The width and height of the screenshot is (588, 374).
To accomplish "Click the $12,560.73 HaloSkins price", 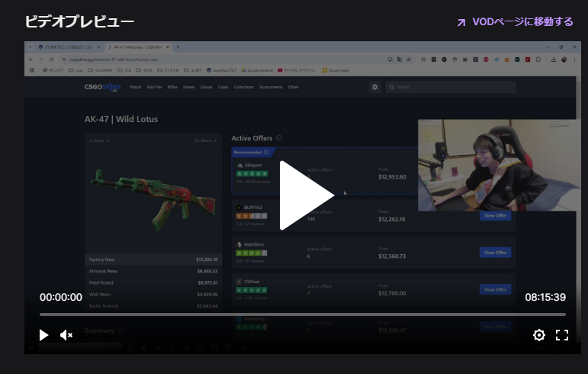I will [392, 256].
